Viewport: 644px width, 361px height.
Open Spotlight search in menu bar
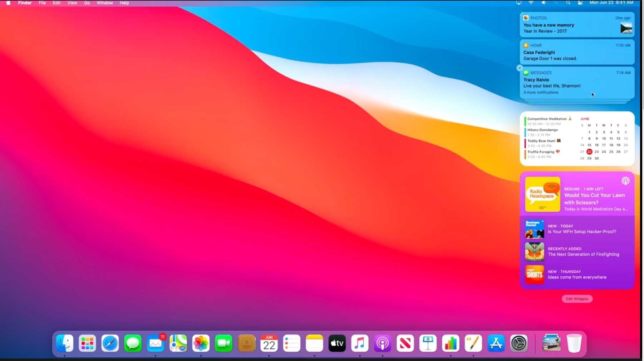pos(568,3)
